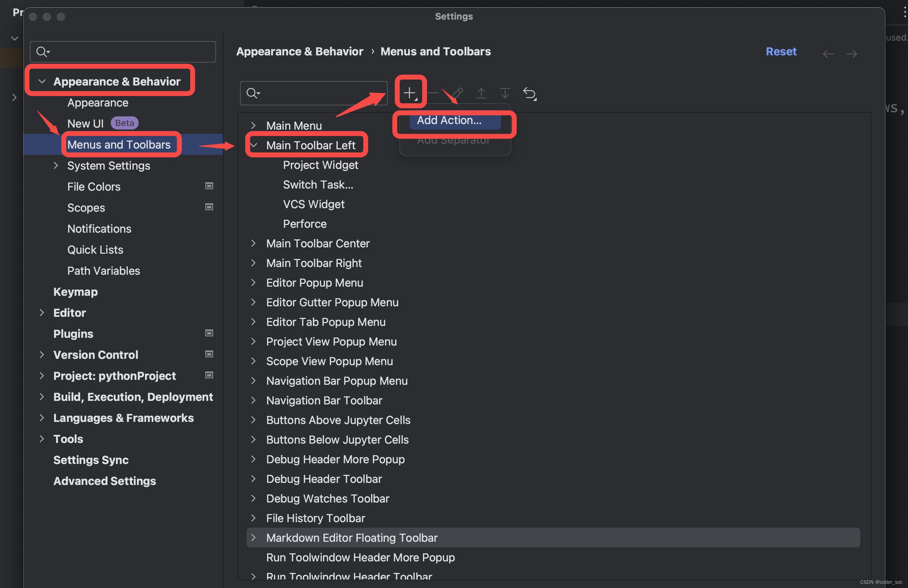
Task: Select Add Separator menu entry
Action: click(x=453, y=141)
